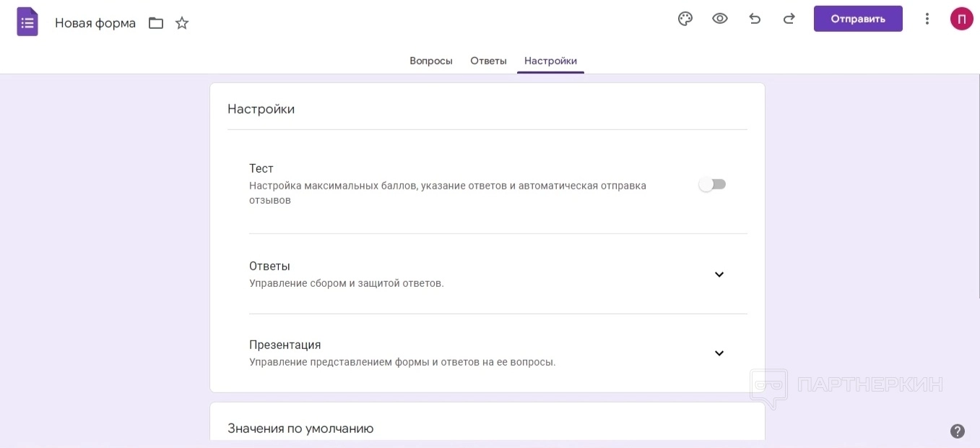Preview the form with the eye icon
Viewport: 980px width, 448px height.
click(x=720, y=19)
